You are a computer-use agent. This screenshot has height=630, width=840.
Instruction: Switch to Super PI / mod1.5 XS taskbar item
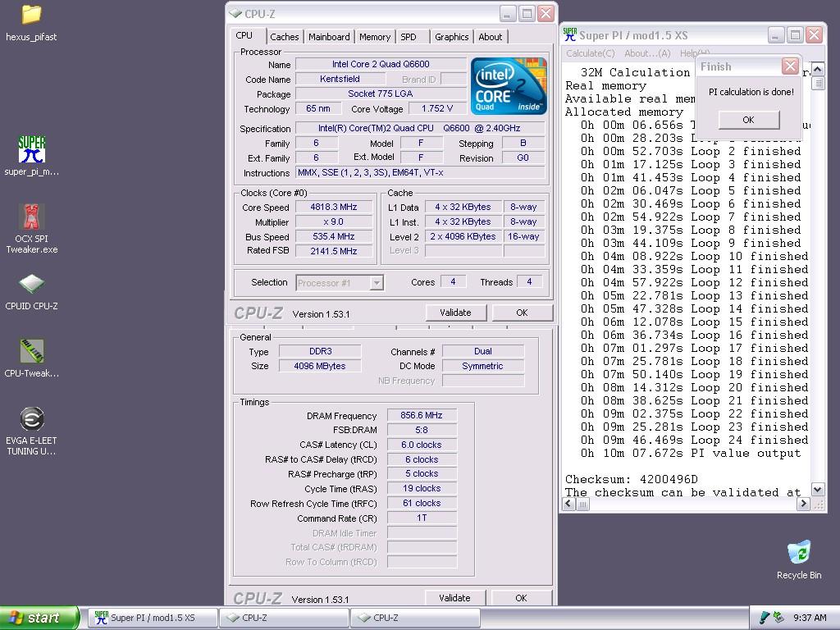[152, 618]
